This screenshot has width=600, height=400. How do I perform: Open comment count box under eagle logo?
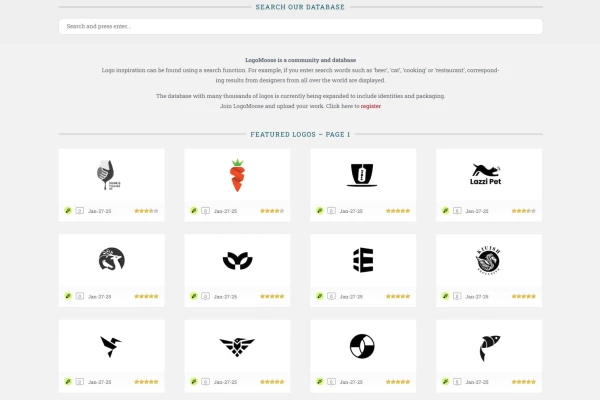coord(205,382)
